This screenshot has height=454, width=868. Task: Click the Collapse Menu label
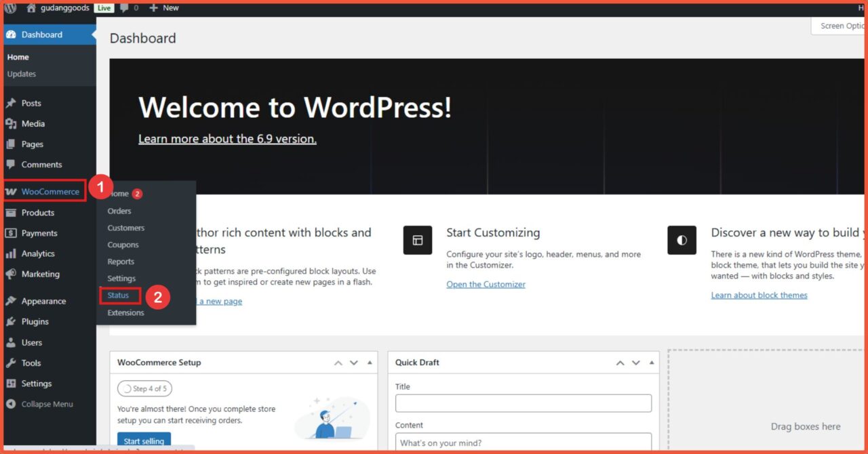(47, 404)
